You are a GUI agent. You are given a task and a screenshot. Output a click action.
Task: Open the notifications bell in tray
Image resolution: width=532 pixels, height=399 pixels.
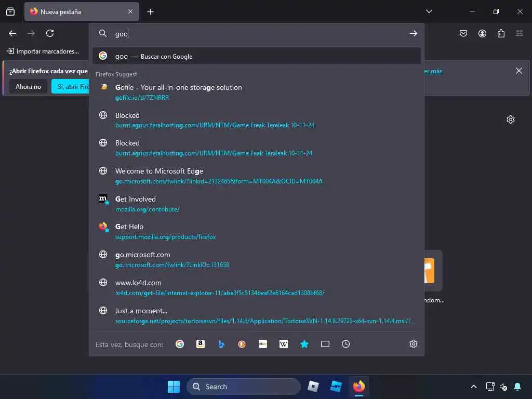point(517,387)
